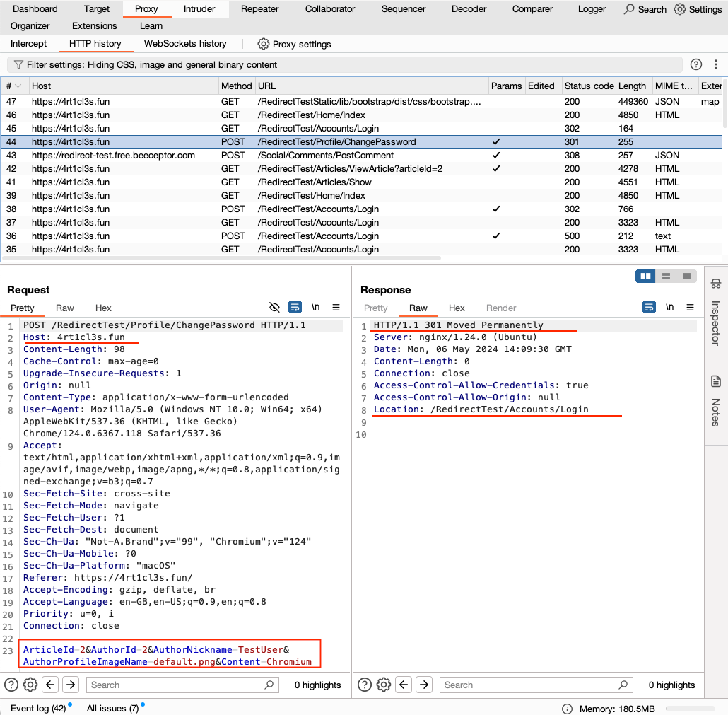The width and height of the screenshot is (728, 715).
Task: Open Proxy settings from the sub-toolbar
Action: click(x=294, y=44)
